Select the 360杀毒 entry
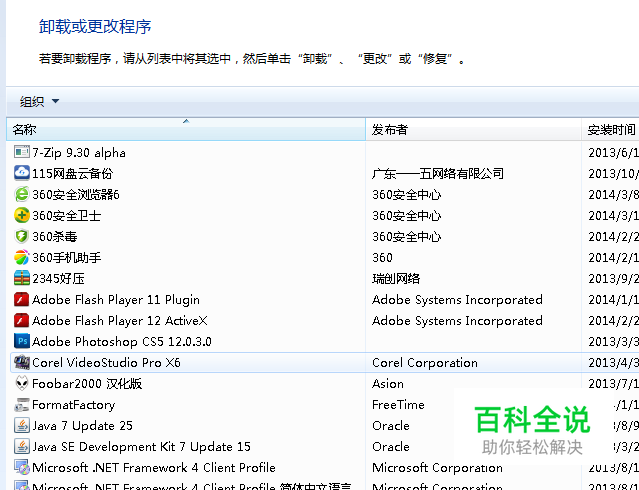Image resolution: width=639 pixels, height=490 pixels. (x=55, y=236)
